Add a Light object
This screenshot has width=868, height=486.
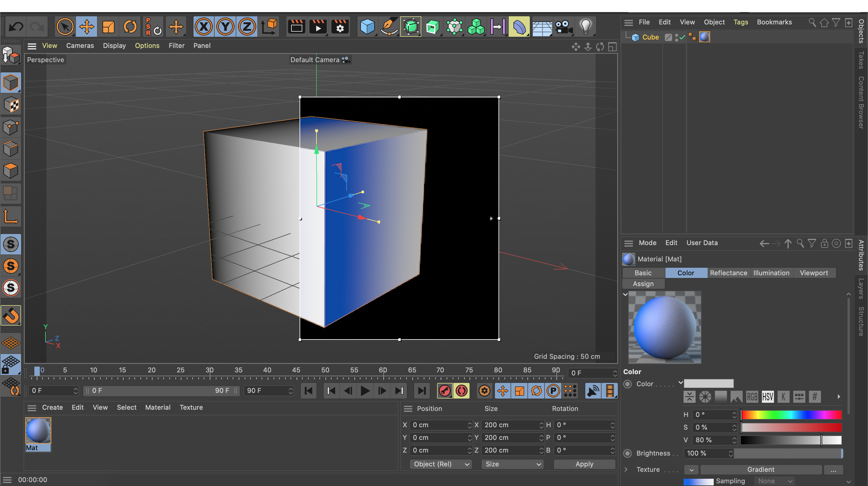pos(586,26)
